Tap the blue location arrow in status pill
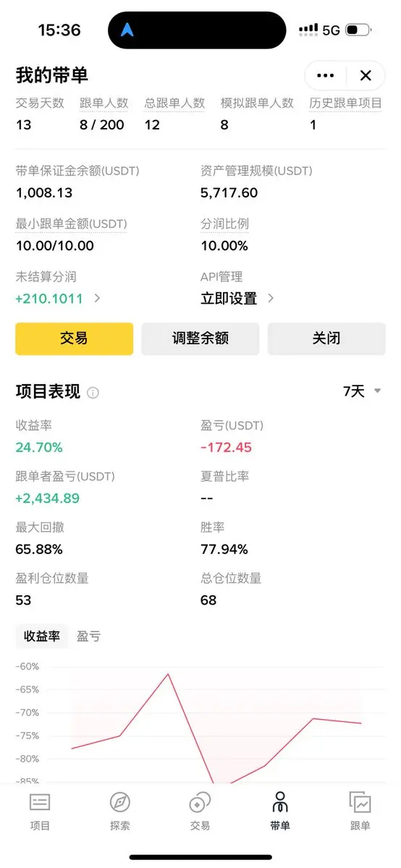This screenshot has height=868, width=401. coord(128,30)
